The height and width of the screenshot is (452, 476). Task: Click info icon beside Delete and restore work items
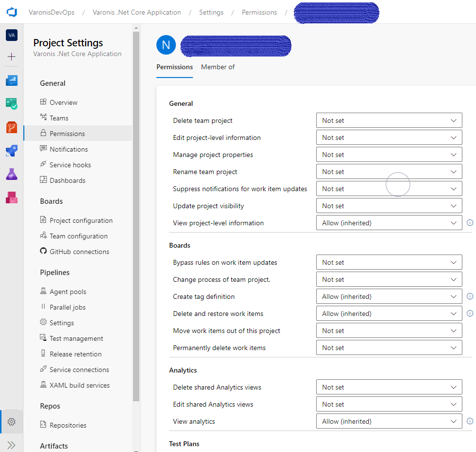click(x=470, y=313)
